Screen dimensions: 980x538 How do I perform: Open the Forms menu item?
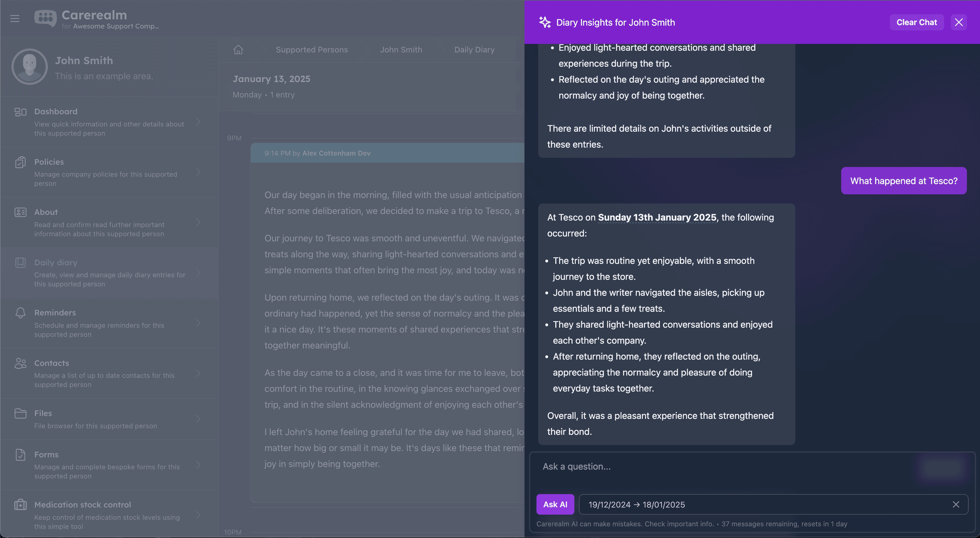coord(109,464)
